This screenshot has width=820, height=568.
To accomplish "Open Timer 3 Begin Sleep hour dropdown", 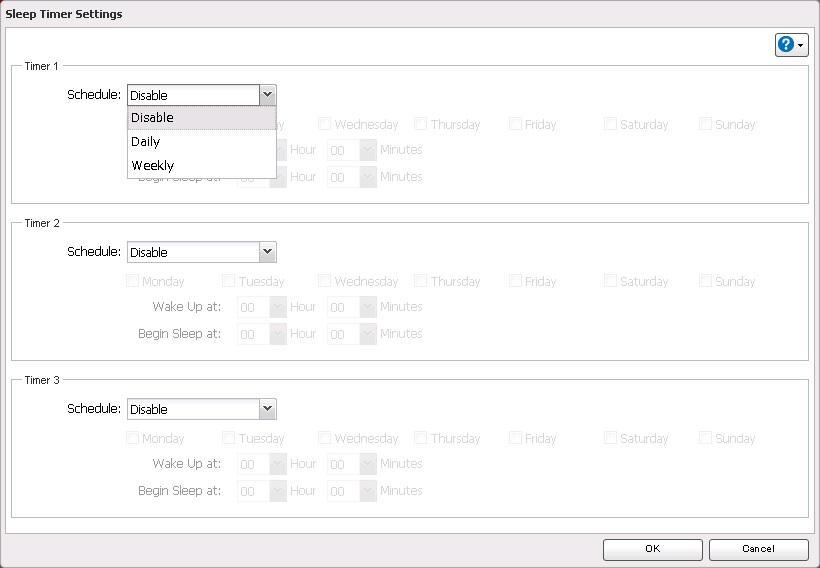I will (x=277, y=491).
